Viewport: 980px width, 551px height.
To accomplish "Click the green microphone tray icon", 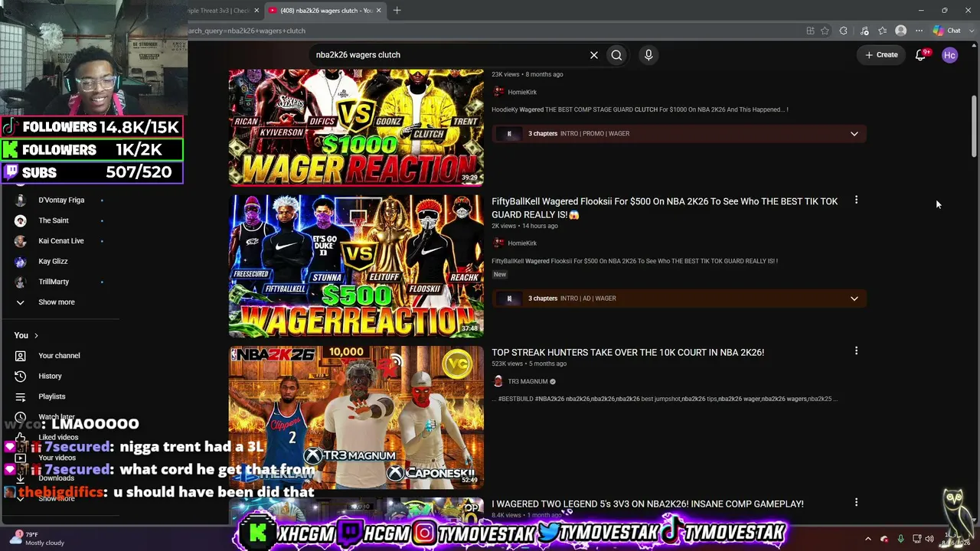I will pos(900,539).
